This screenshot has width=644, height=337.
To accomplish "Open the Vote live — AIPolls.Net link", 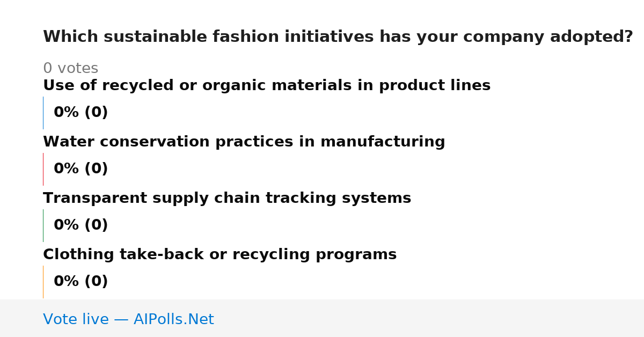I will (x=128, y=319).
